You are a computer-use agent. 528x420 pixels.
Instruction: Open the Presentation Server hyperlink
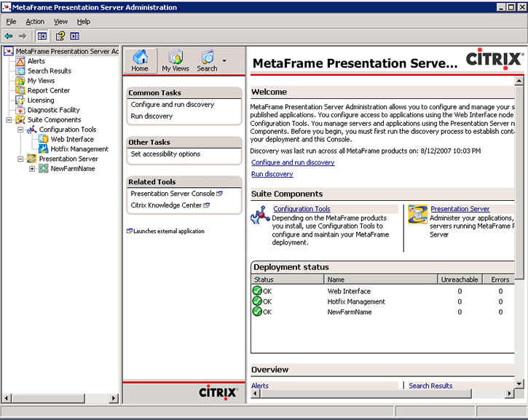[x=460, y=209]
